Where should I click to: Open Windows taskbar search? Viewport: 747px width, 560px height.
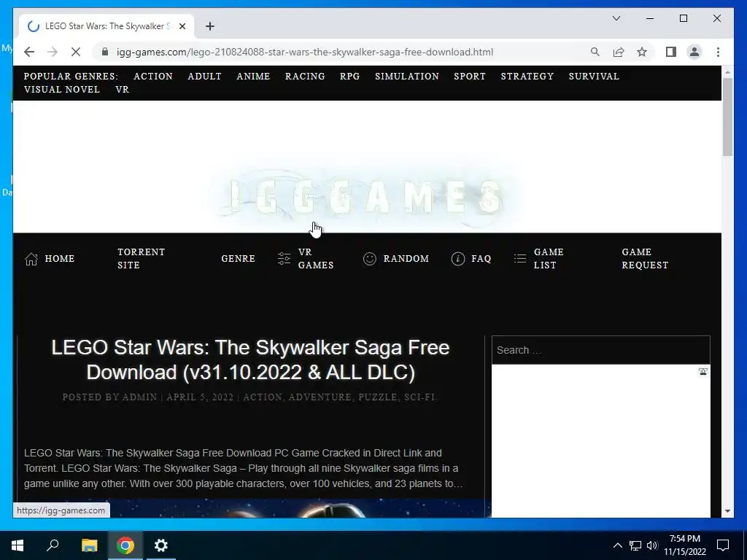[53, 545]
